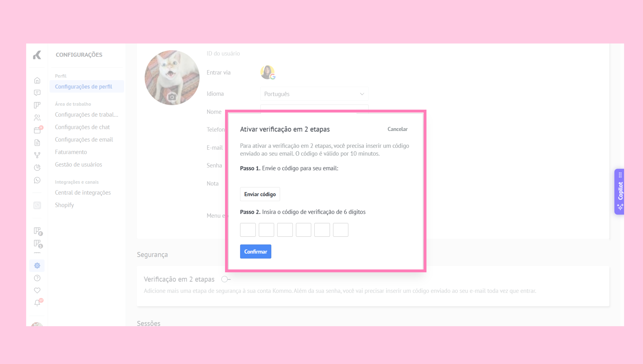Click the camera icon on profile photo
643x364 pixels.
(x=172, y=97)
